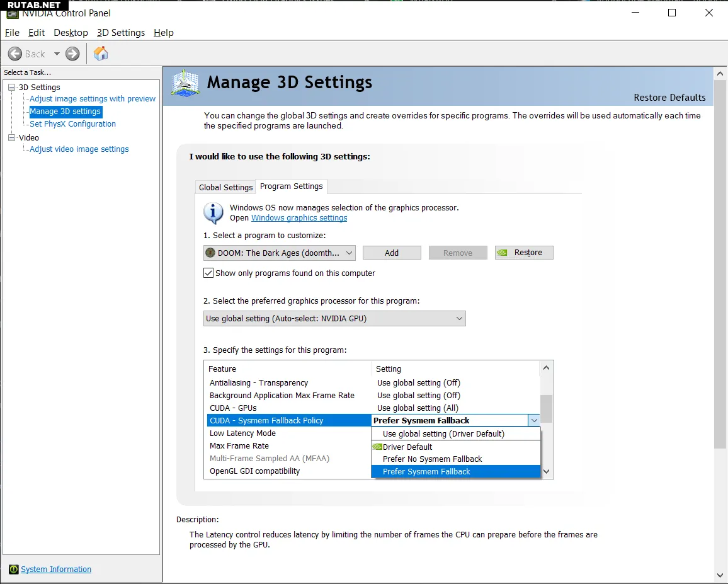Click the NVIDIA logo beside Driver Default
Viewport: 728px width, 584px height.
pos(377,447)
